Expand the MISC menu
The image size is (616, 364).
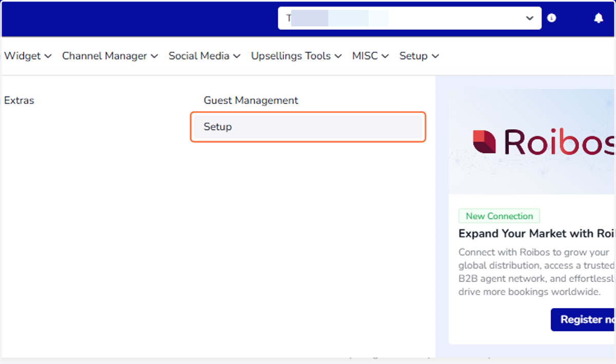coord(370,56)
